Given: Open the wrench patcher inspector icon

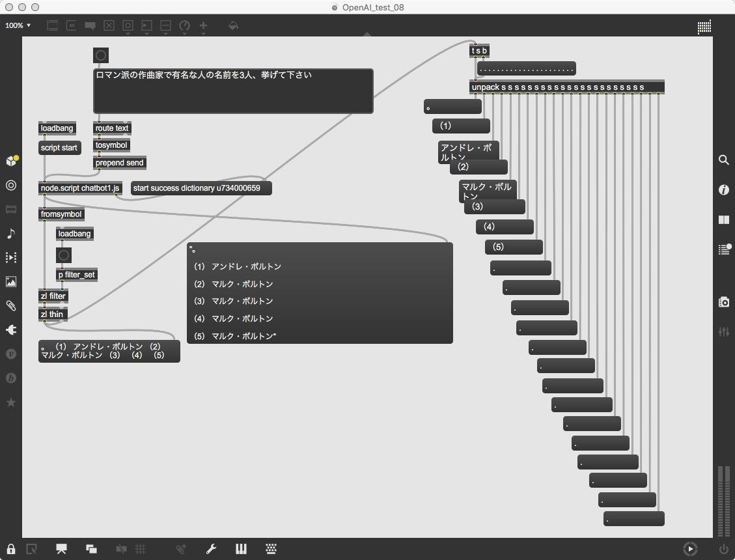Looking at the screenshot, I should 211,549.
